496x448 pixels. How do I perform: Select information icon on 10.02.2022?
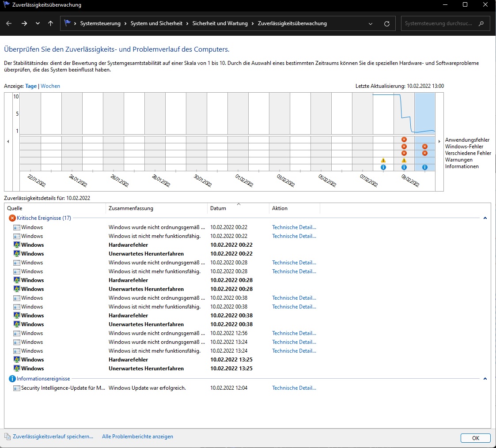425,167
